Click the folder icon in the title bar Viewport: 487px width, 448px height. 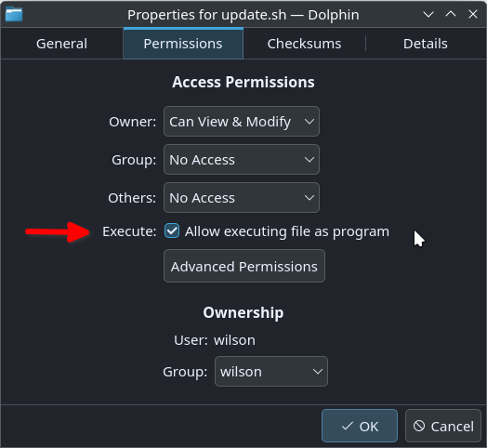point(14,14)
